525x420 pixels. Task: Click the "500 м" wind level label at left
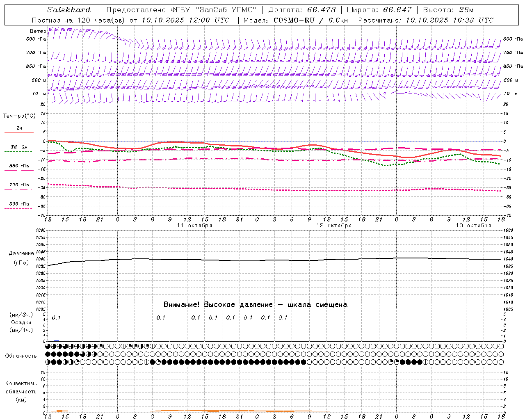click(x=39, y=80)
